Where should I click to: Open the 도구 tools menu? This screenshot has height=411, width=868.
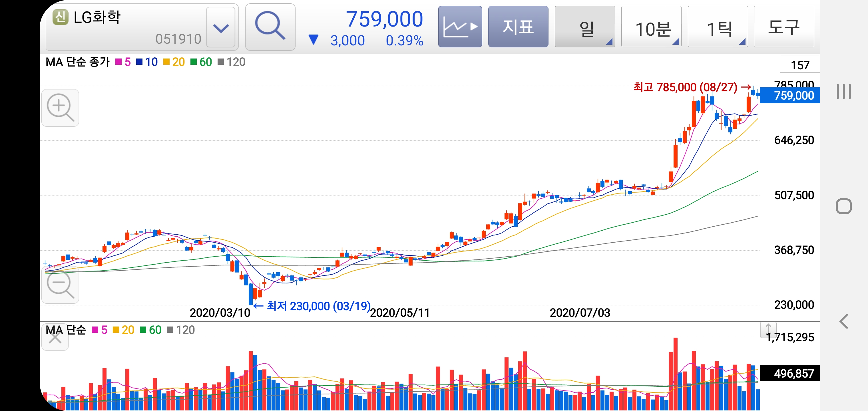coord(783,27)
